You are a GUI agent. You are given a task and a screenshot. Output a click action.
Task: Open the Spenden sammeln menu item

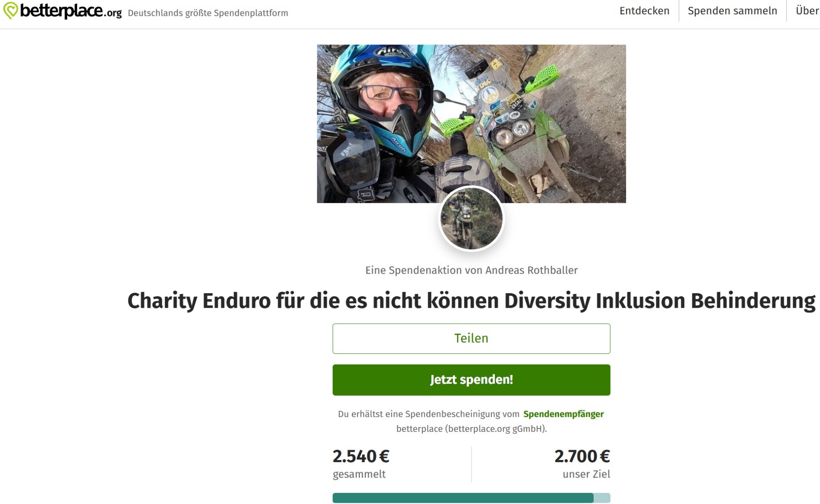click(x=732, y=11)
